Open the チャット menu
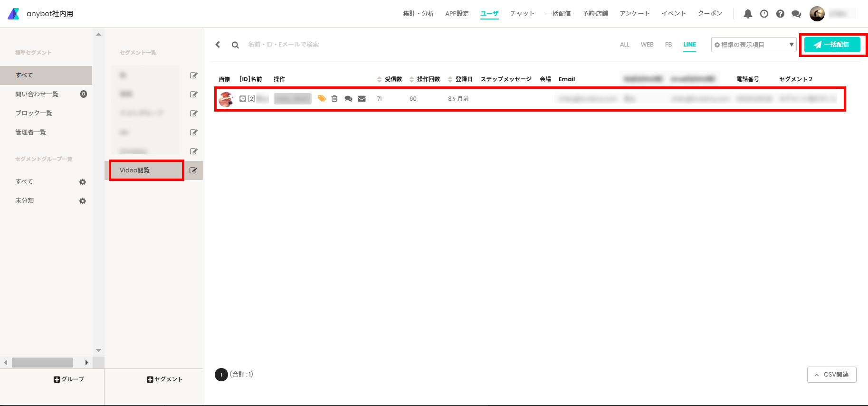This screenshot has height=406, width=868. [522, 14]
